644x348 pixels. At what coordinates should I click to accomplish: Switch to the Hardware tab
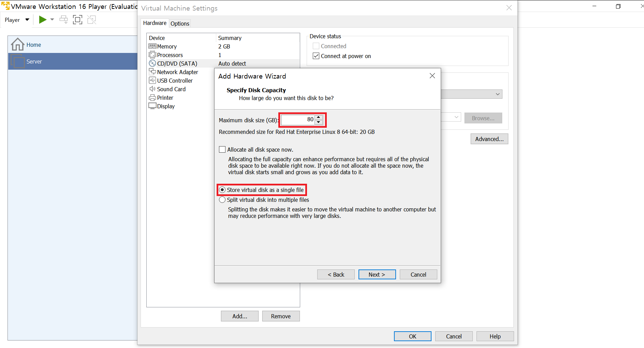(x=155, y=23)
